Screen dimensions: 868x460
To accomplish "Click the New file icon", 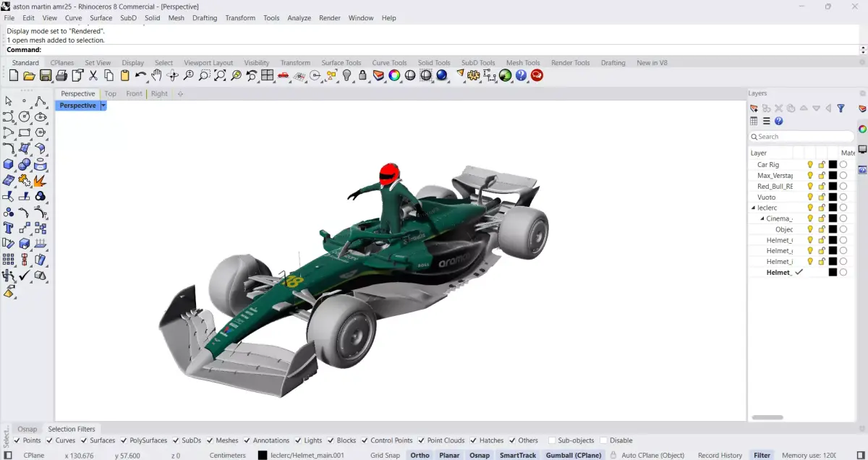I will coord(14,75).
